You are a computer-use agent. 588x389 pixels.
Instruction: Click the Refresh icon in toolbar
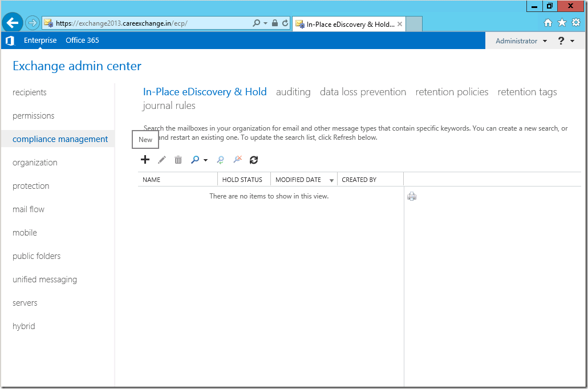[254, 160]
